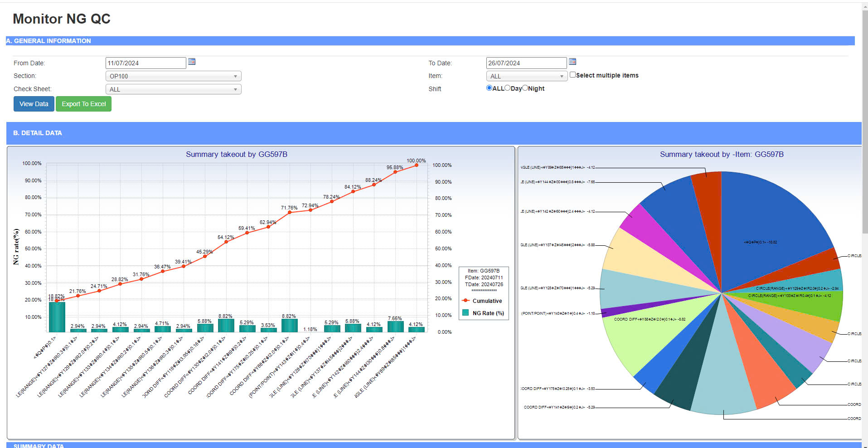The height and width of the screenshot is (448, 868).
Task: Click the B. DETAIL DATA section header
Action: click(38, 133)
